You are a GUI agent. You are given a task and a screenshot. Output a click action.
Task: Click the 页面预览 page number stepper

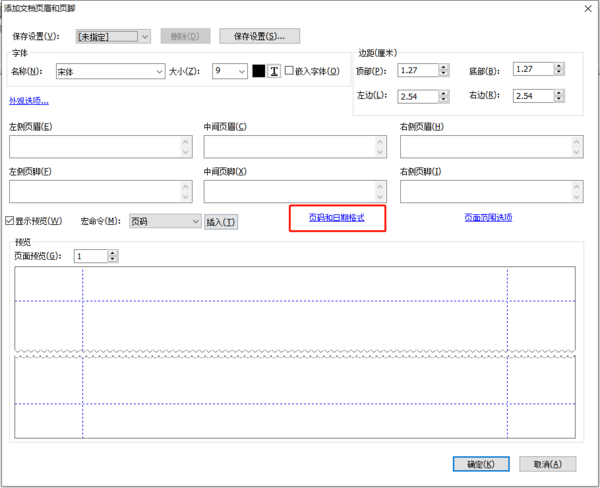(x=113, y=256)
